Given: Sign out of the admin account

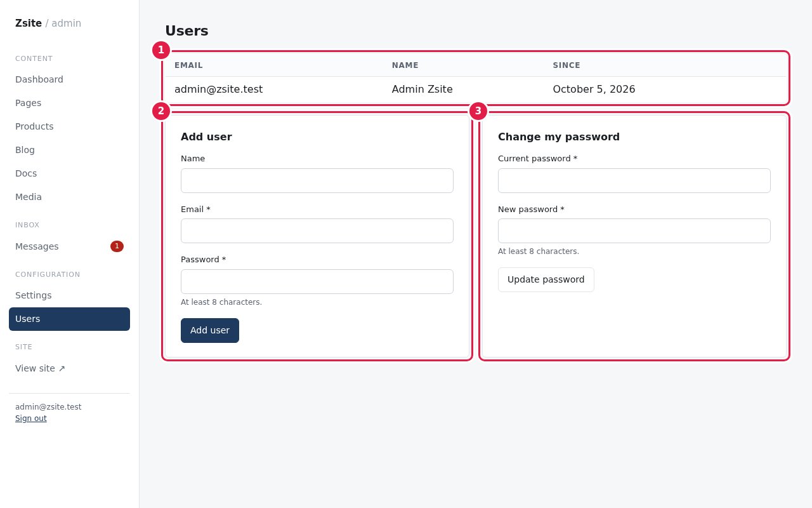Looking at the screenshot, I should click(31, 418).
